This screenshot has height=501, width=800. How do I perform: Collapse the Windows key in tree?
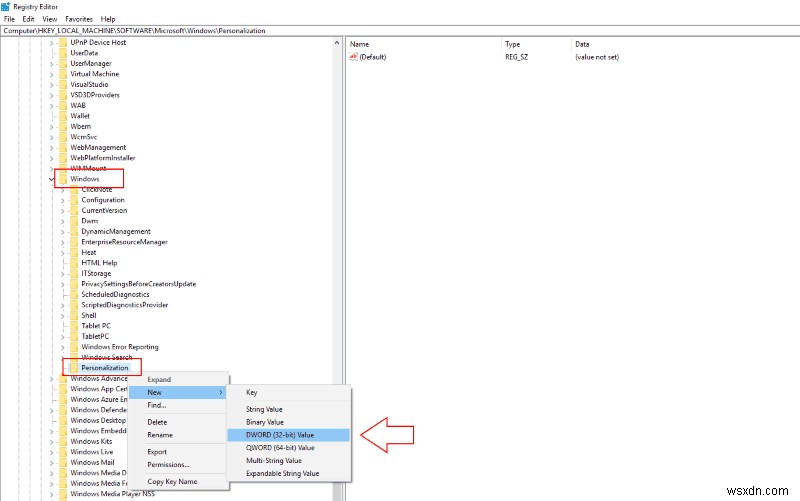52,179
